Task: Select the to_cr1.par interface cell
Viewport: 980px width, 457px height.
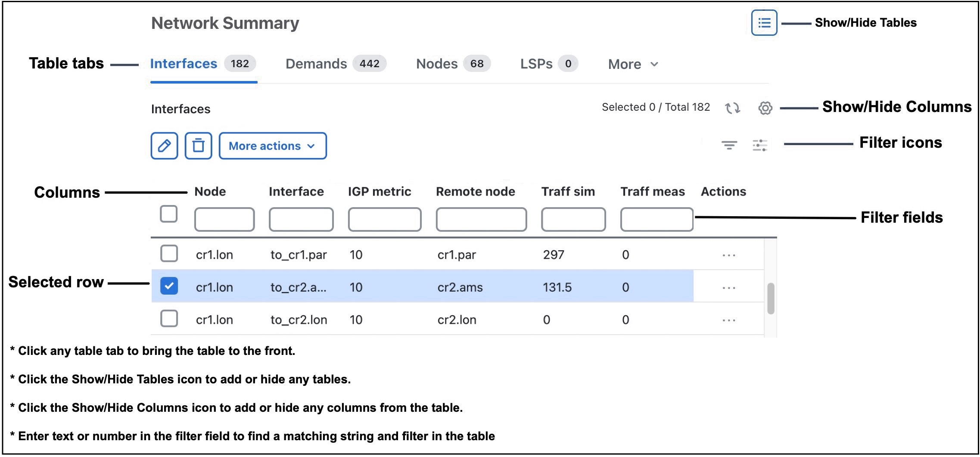Action: pos(299,255)
